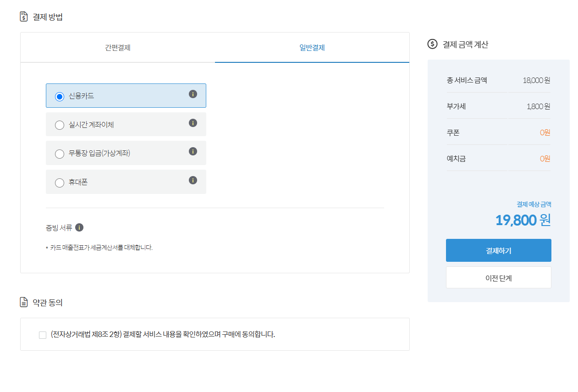Open the info icon beside 휴대폰 option
This screenshot has width=578, height=392.
pos(193,180)
